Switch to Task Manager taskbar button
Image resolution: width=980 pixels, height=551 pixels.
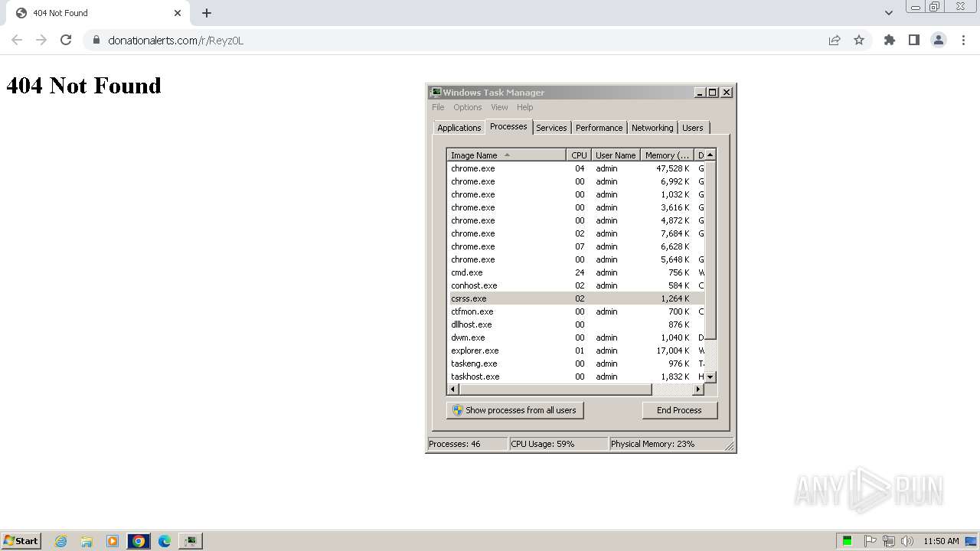[x=190, y=541]
